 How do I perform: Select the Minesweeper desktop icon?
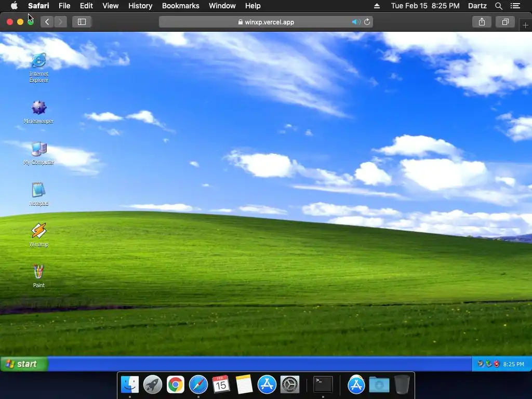point(38,112)
